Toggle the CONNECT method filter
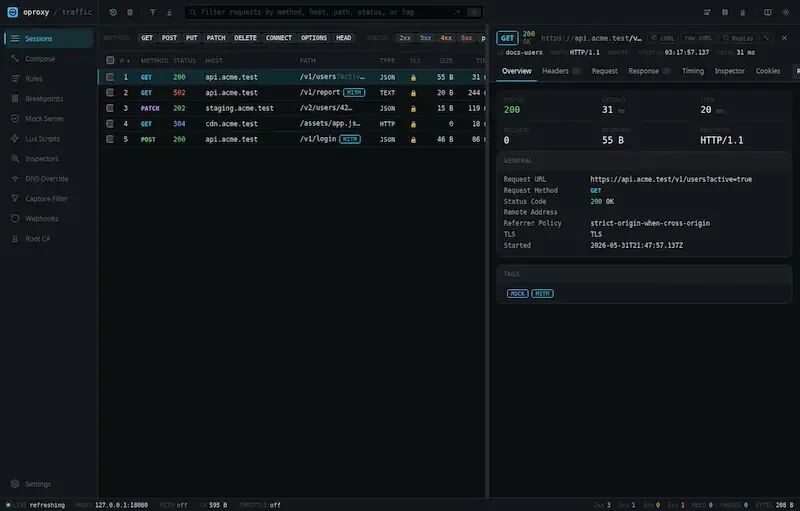Screen dimensions: 800x511 (x=279, y=38)
